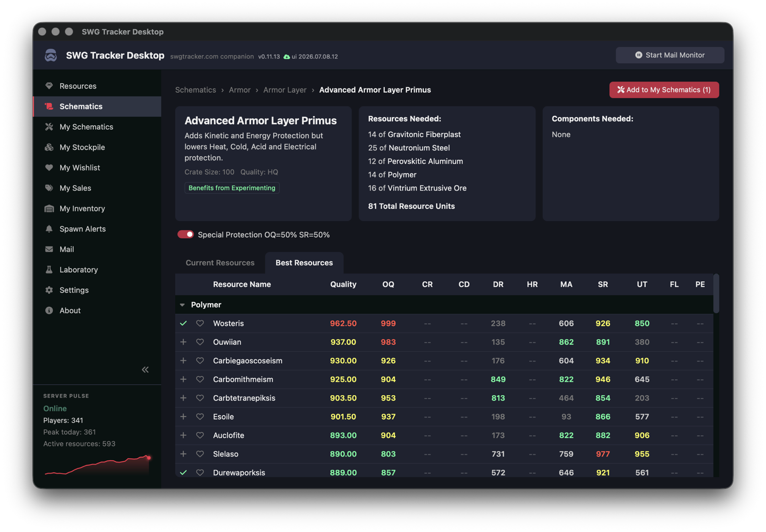The height and width of the screenshot is (532, 766).
Task: Collapse the Polymer group arrow
Action: point(182,305)
